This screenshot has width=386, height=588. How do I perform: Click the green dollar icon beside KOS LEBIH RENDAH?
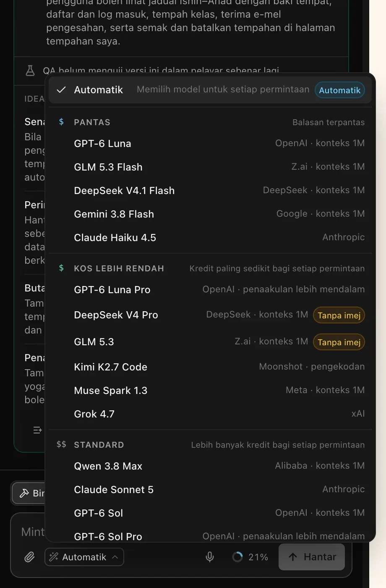(61, 268)
